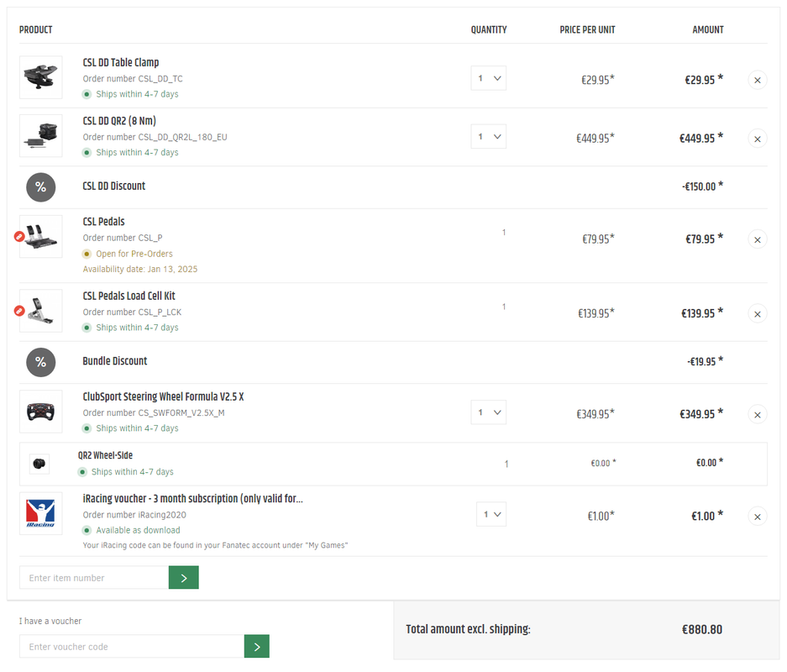Expand quantity selector for ClubSport Steering Wheel
Screen dimensions: 787x672
click(x=488, y=412)
